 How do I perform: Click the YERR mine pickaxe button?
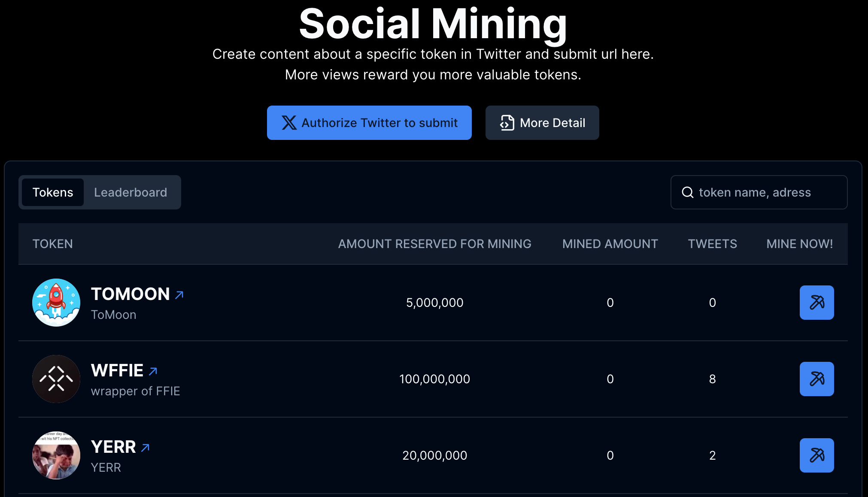tap(816, 455)
